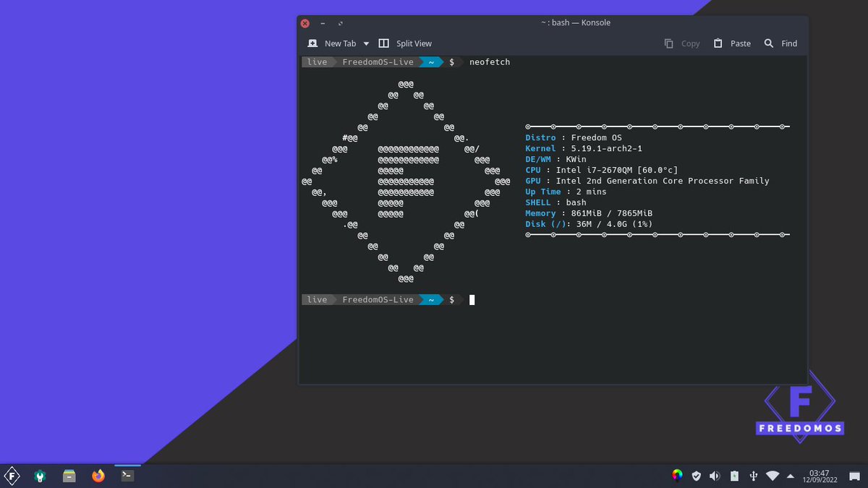Minimize the Konsole window
The width and height of the screenshot is (868, 488).
[323, 23]
